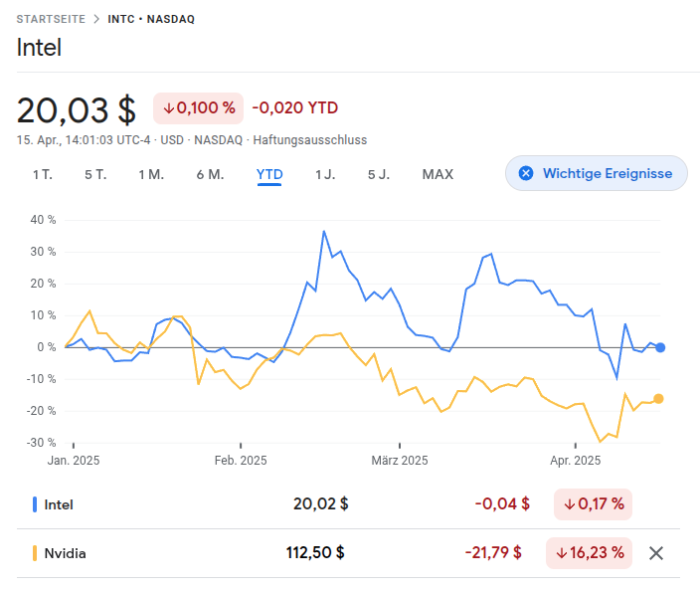Screen dimensions: 700x592
Task: Click the Intel price 20,02 $
Action: pyautogui.click(x=320, y=504)
